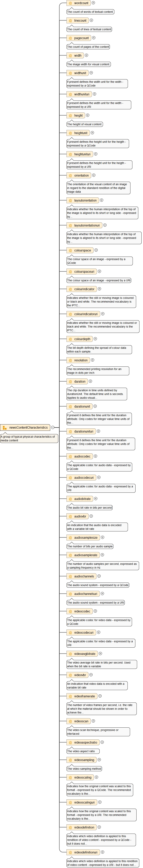Click the @ icon of wordcount attribute

70,3
